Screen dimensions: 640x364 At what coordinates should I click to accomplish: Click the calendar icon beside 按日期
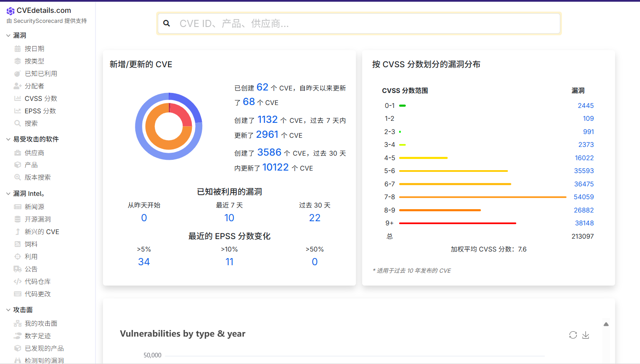[17, 49]
